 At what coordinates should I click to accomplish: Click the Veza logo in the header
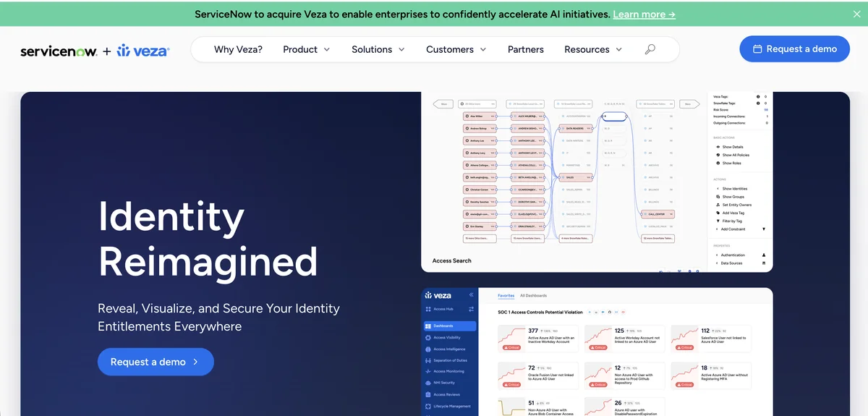click(143, 50)
